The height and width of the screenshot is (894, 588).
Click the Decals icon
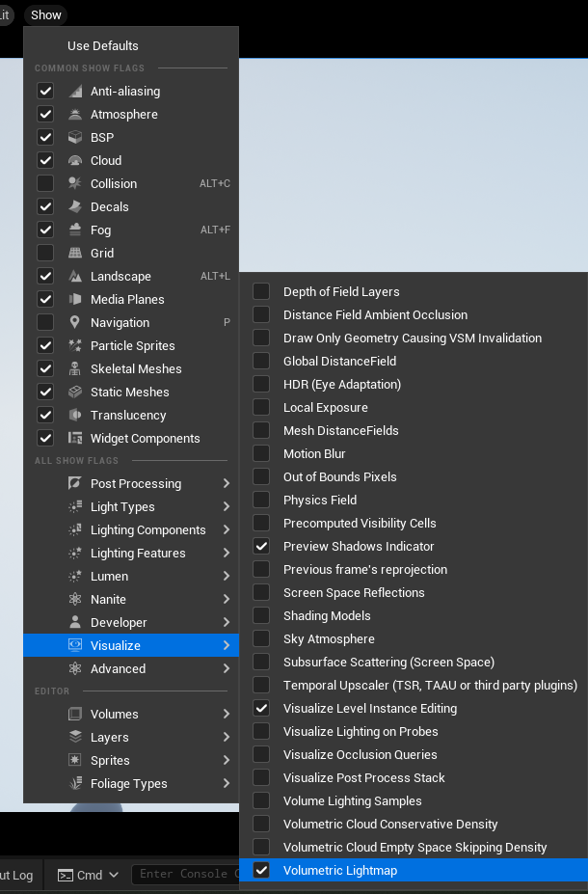75,207
